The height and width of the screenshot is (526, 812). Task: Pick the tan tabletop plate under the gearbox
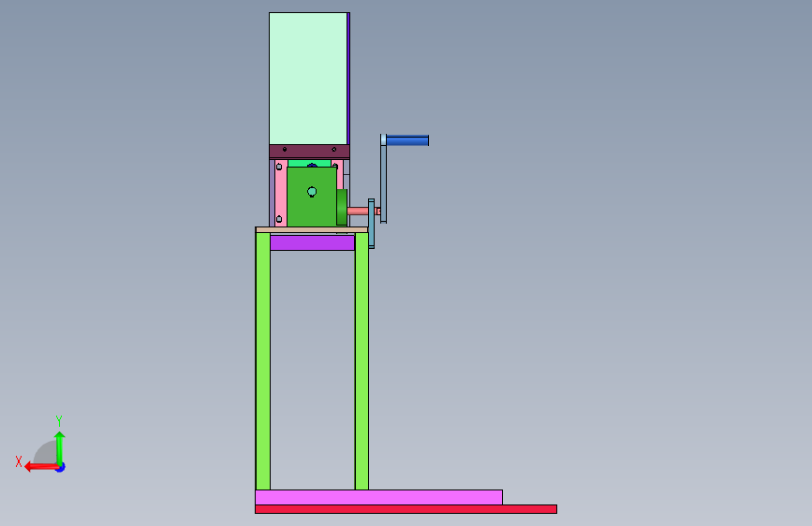312,230
